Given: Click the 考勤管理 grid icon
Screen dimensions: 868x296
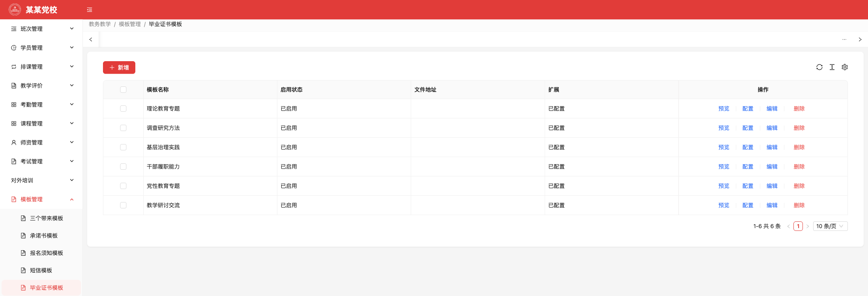Looking at the screenshot, I should [14, 105].
